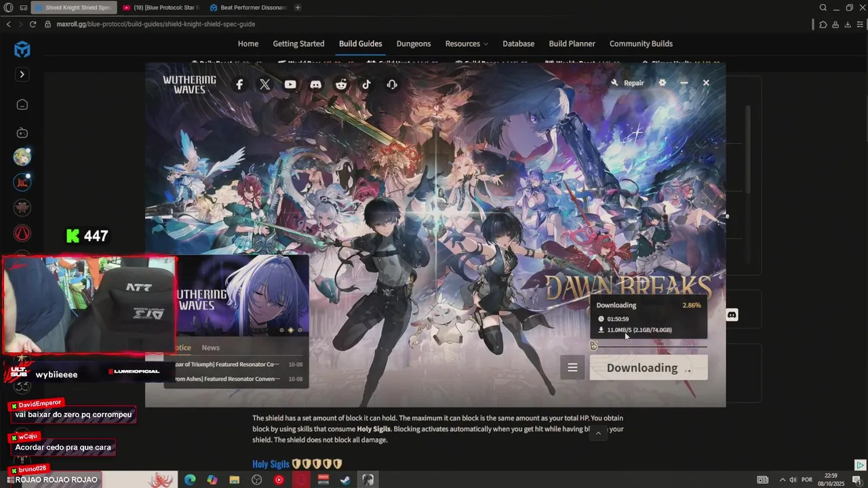Open Microsoft Edge from the taskbar
This screenshot has height=488, width=868.
point(190,480)
